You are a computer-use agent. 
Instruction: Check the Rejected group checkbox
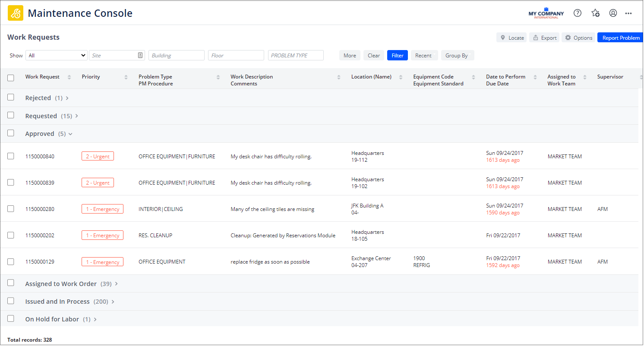tap(11, 98)
